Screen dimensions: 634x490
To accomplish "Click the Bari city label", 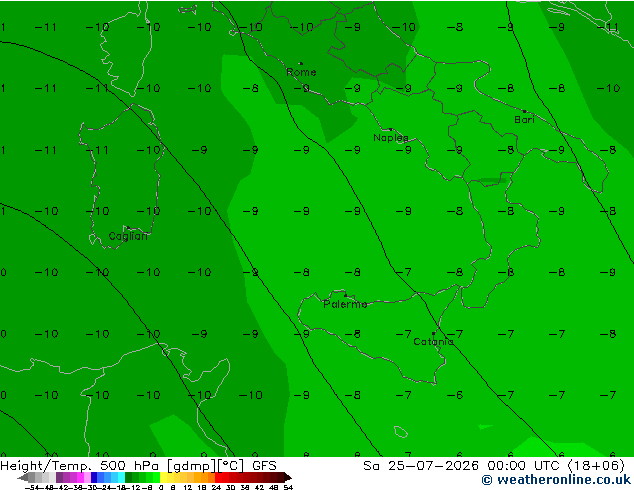I will pos(524,120).
